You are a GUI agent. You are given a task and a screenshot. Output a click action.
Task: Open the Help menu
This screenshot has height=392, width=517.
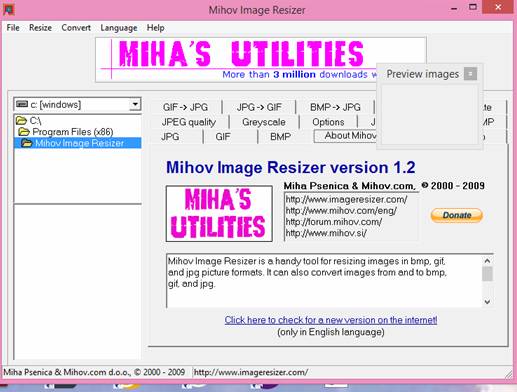pyautogui.click(x=155, y=28)
